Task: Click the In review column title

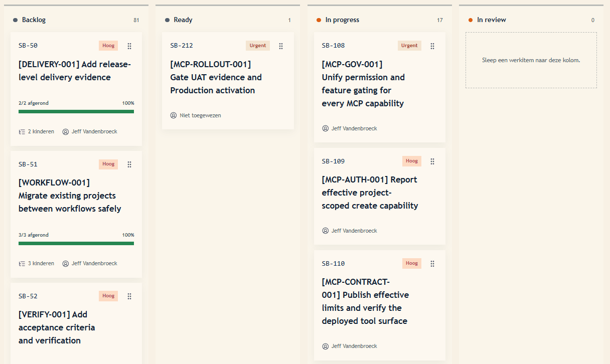Action: 492,20
